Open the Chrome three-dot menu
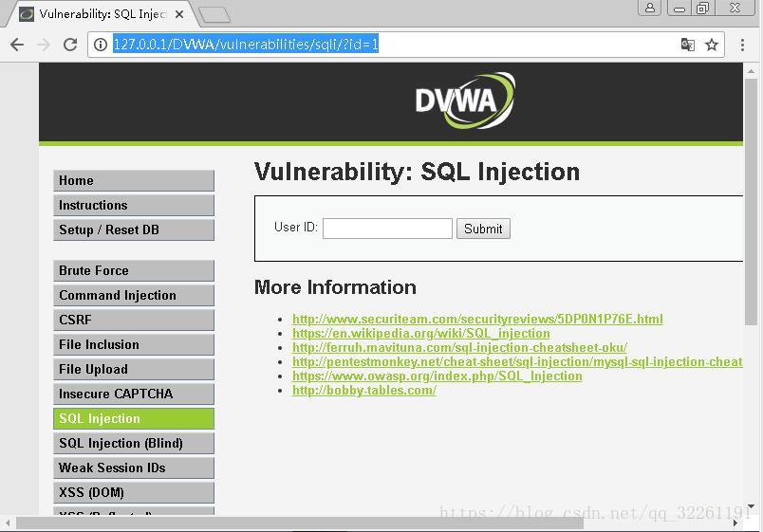This screenshot has width=763, height=532. 742,45
